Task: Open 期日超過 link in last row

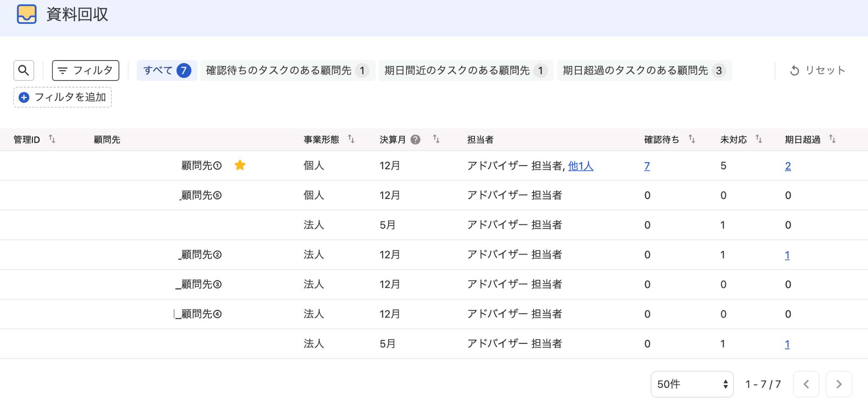Action: (787, 344)
